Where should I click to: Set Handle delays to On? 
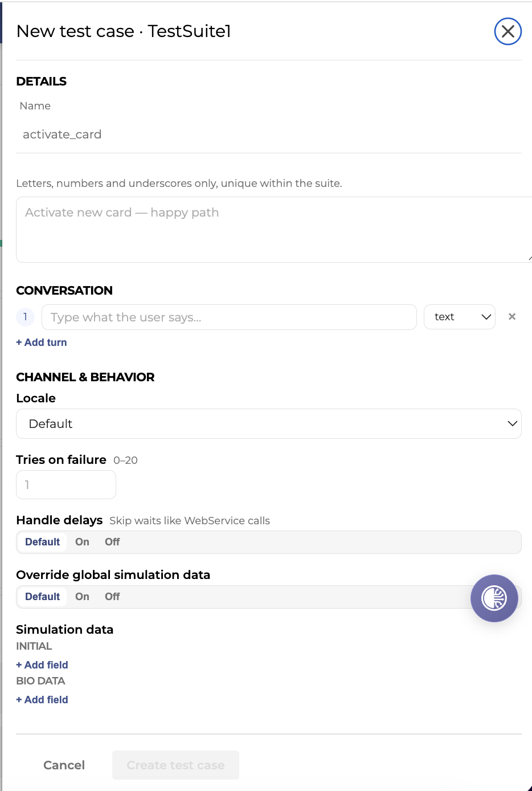[x=82, y=542]
